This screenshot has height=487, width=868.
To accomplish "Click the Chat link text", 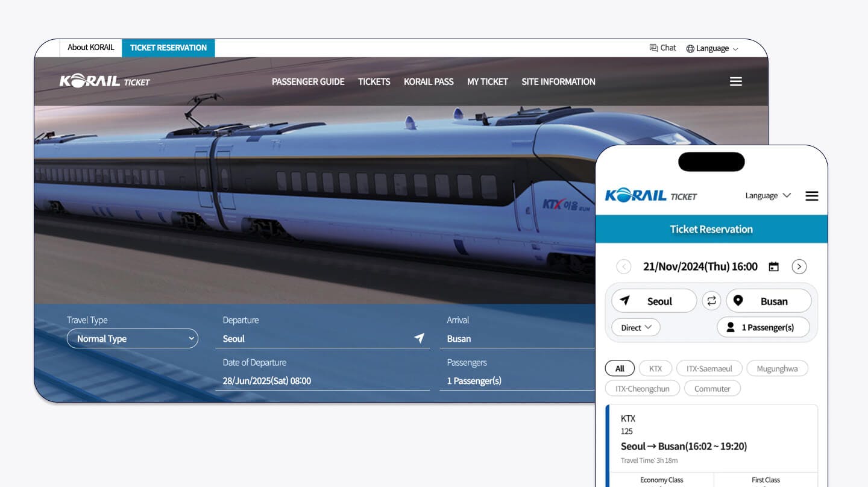I will pos(668,48).
